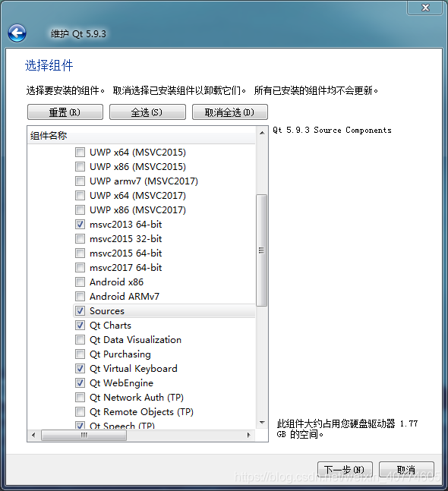This screenshot has height=491, width=448.
Task: Check the Qt Purchasing checkbox
Action: tap(80, 354)
